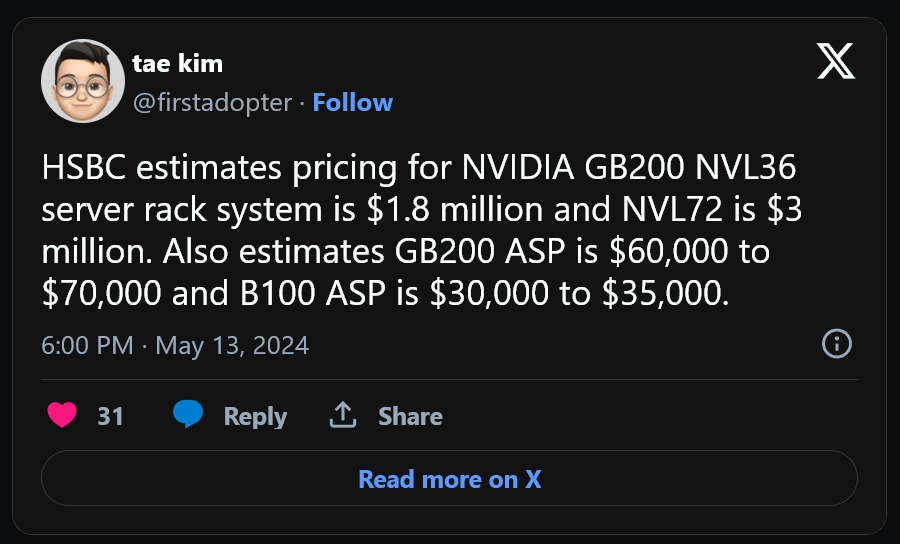Click the 'Share' text label
The image size is (900, 544).
coord(410,416)
